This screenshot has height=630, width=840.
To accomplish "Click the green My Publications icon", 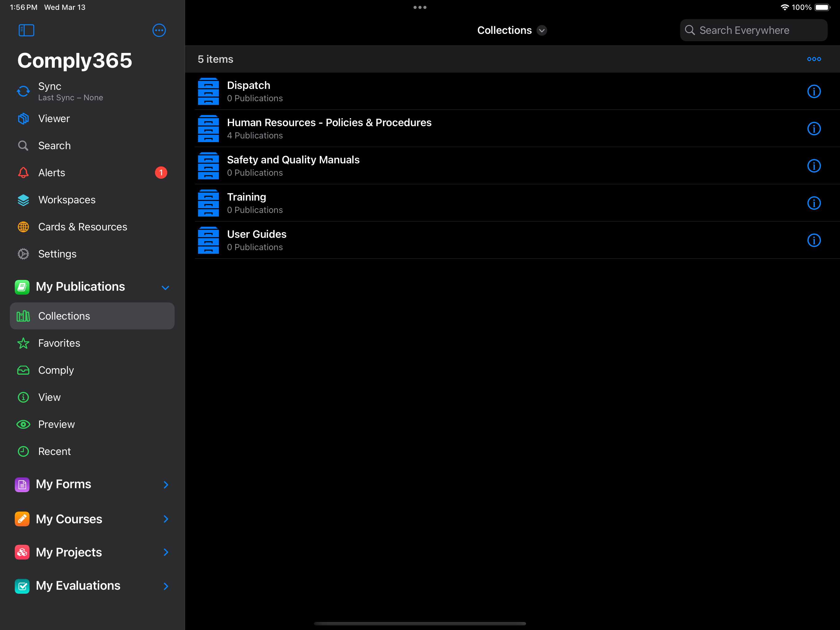I will point(22,287).
